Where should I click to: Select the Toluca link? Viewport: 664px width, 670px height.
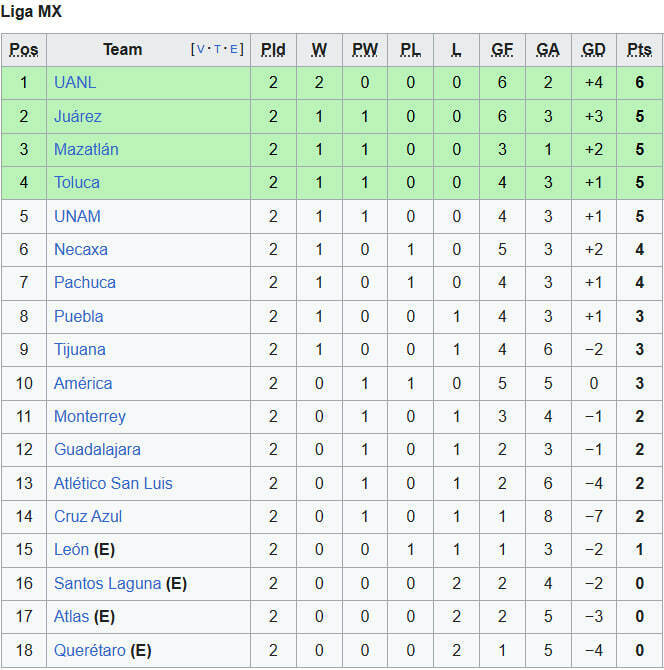click(77, 182)
